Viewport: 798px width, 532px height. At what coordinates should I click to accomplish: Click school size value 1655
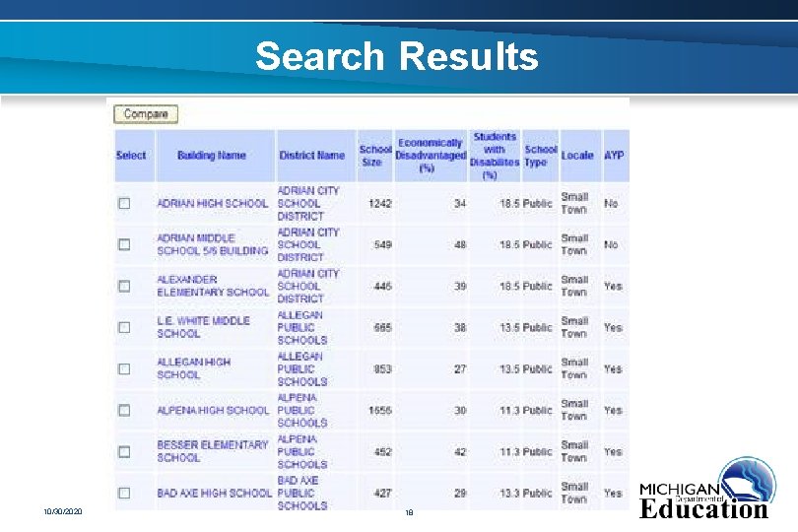coord(380,410)
